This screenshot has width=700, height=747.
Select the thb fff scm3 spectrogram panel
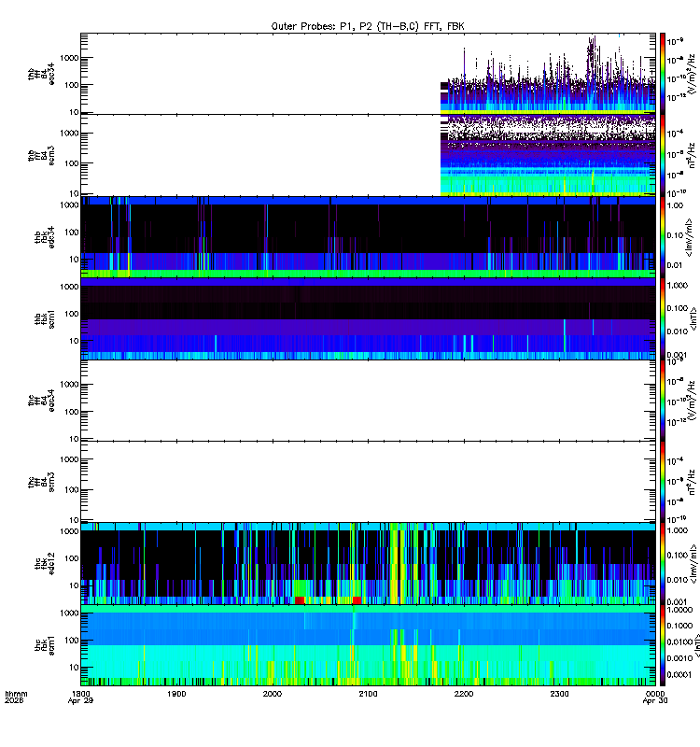pyautogui.click(x=368, y=155)
